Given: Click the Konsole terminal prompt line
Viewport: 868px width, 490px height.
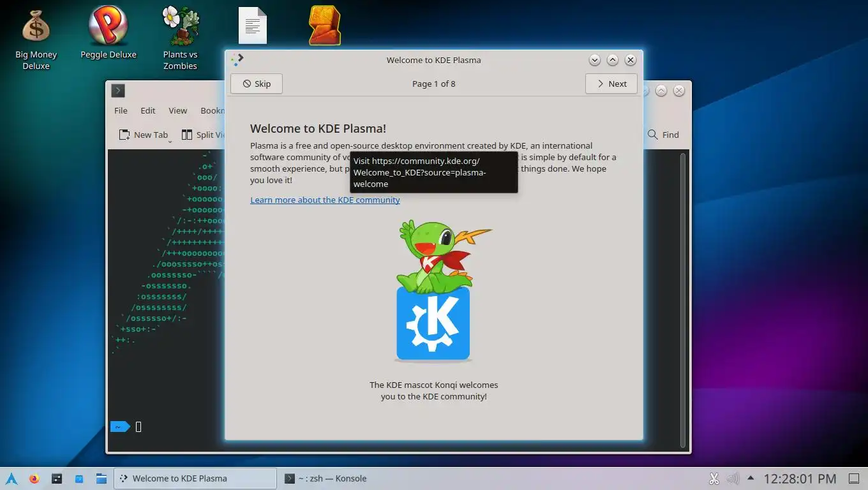Looking at the screenshot, I should pos(127,427).
